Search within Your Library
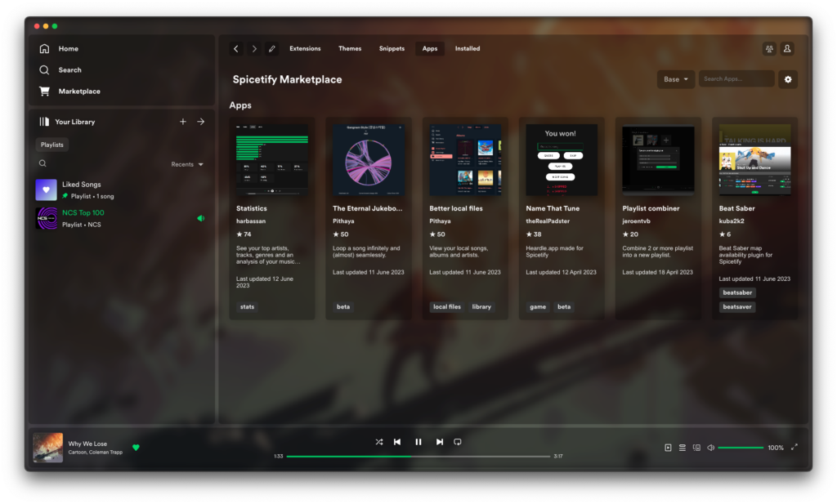 [x=43, y=163]
